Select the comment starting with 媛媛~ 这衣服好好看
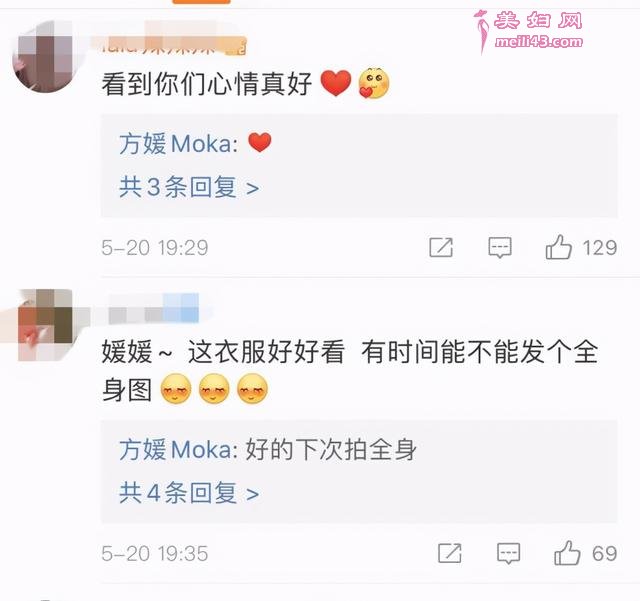This screenshot has width=640, height=601. pos(350,370)
